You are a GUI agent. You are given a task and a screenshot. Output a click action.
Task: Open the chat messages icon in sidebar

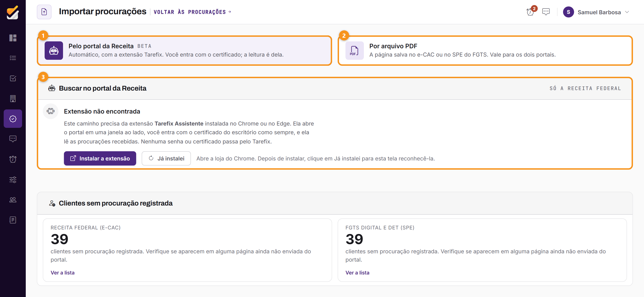13,139
